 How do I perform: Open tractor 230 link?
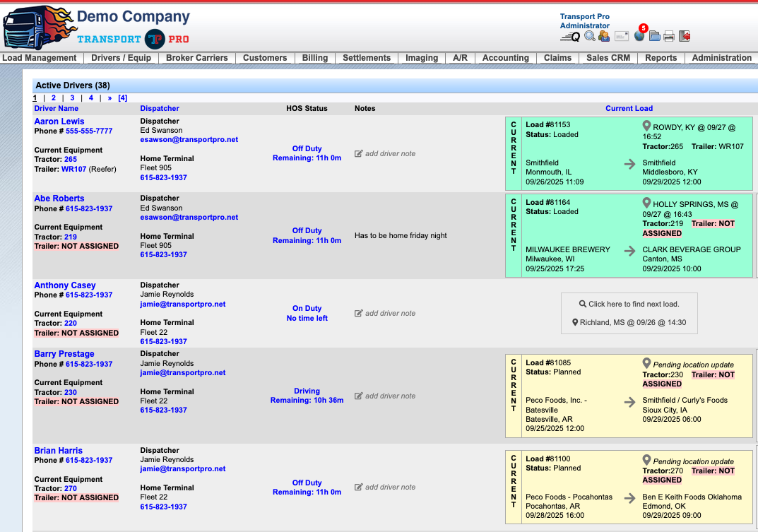pyautogui.click(x=71, y=392)
